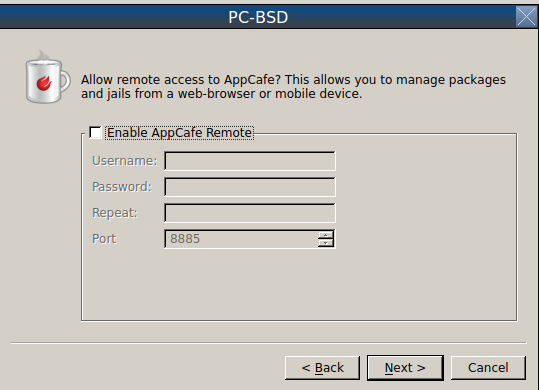Click into the Username text field
539x390 pixels.
tap(250, 161)
